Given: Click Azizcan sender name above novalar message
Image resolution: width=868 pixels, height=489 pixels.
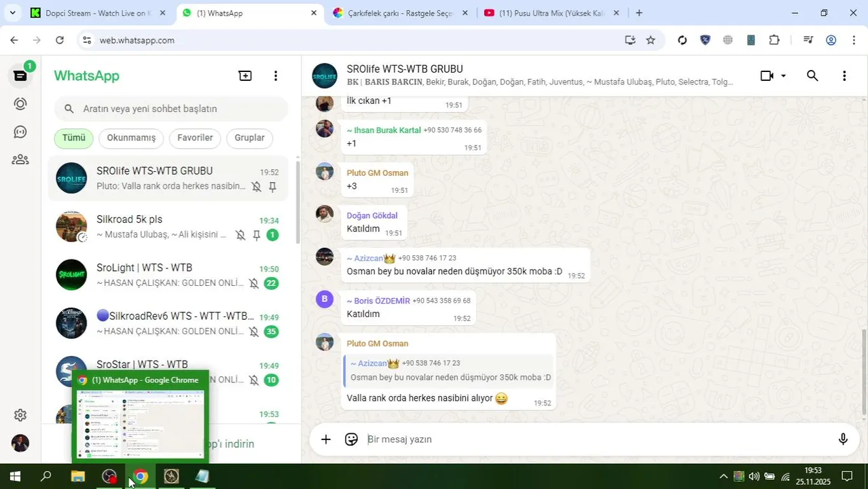Looking at the screenshot, I should click(371, 258).
